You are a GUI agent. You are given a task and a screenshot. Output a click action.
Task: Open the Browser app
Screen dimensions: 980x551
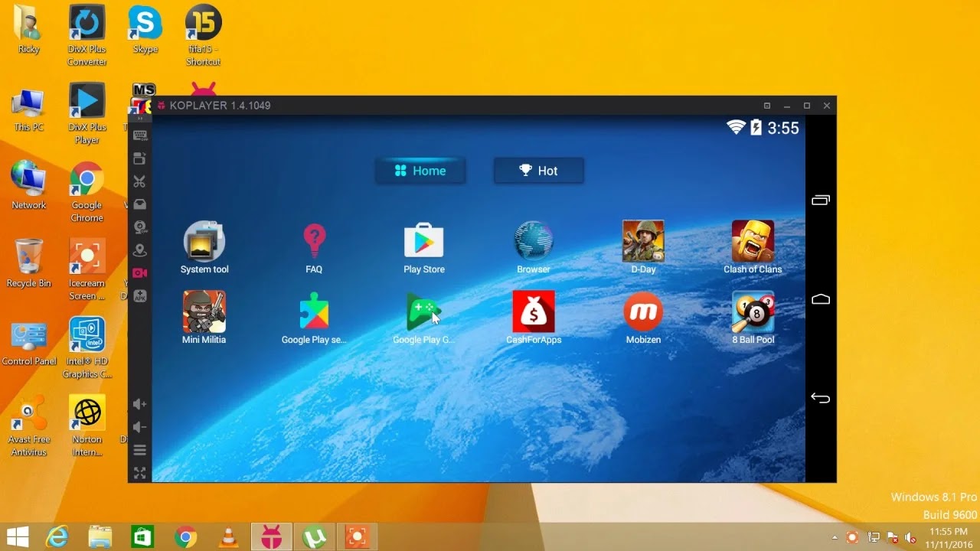[x=534, y=246]
